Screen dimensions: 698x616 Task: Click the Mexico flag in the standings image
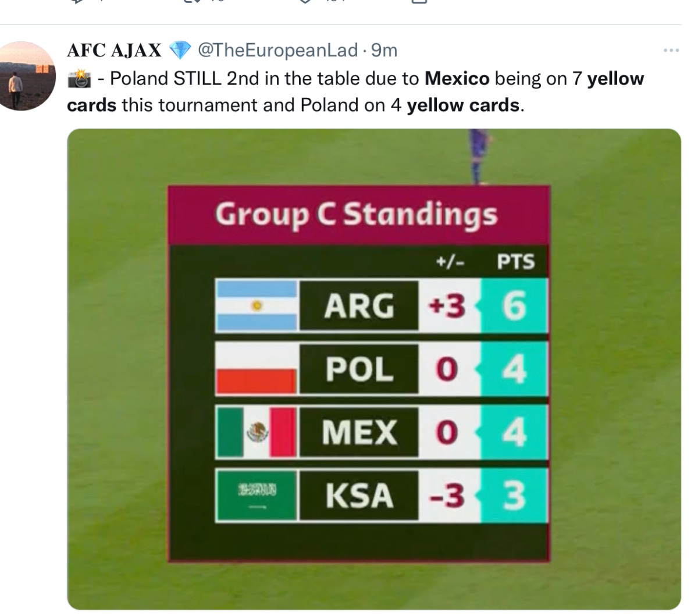[257, 432]
